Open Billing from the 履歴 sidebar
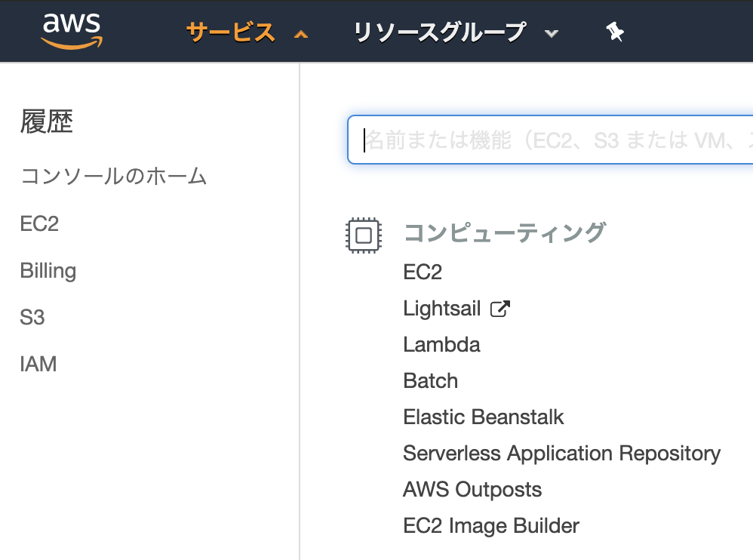 click(x=48, y=270)
